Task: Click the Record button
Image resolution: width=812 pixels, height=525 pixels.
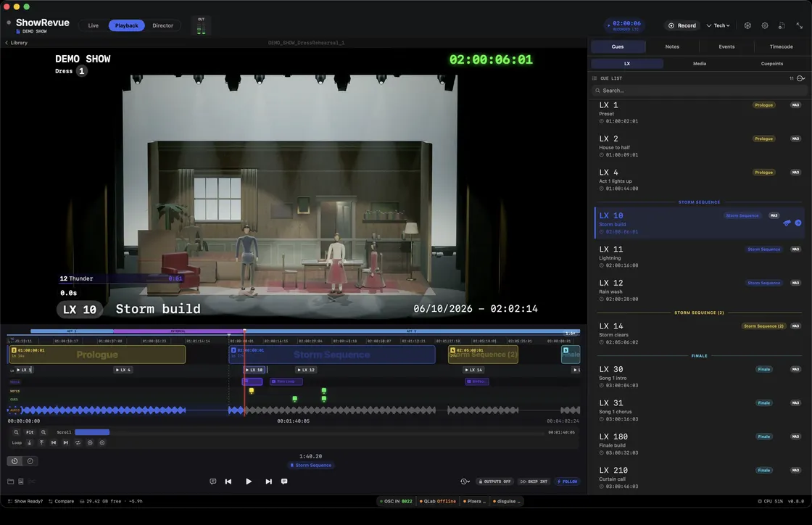Action: coord(682,25)
